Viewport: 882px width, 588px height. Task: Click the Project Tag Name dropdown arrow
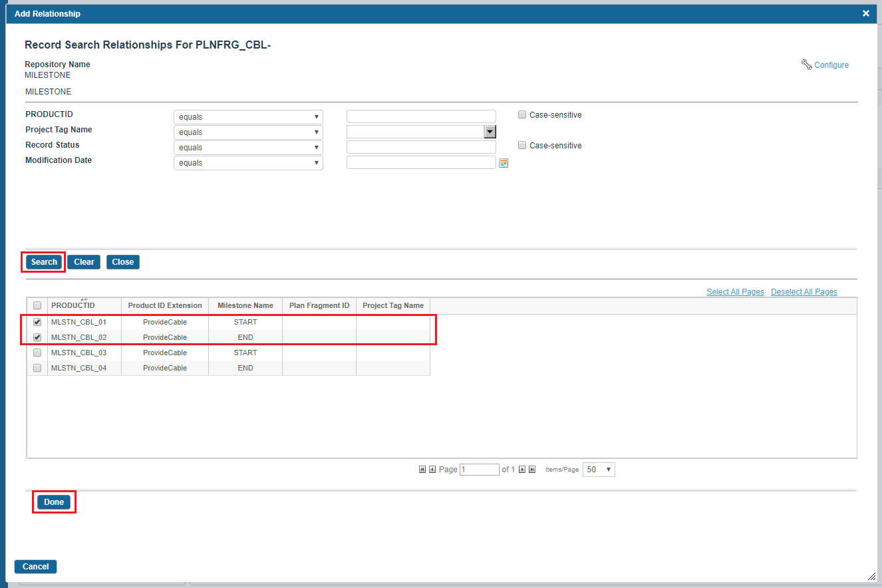tap(490, 132)
